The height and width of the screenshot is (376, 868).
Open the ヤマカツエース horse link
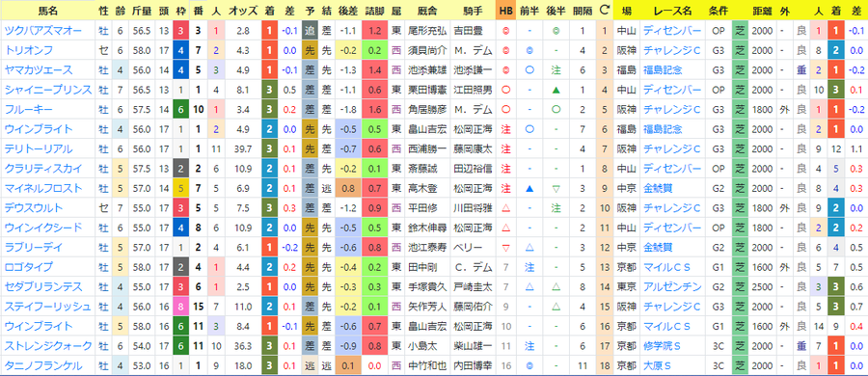pyautogui.click(x=39, y=69)
